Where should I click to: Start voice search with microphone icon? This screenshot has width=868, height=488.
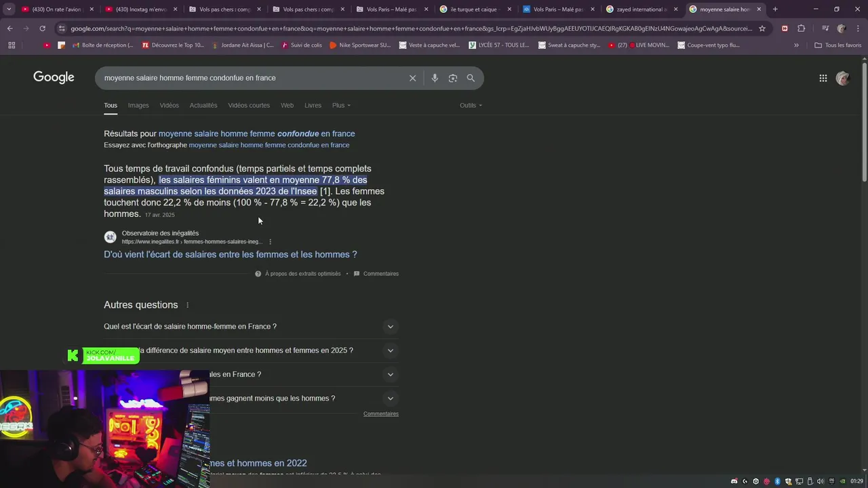(x=435, y=78)
